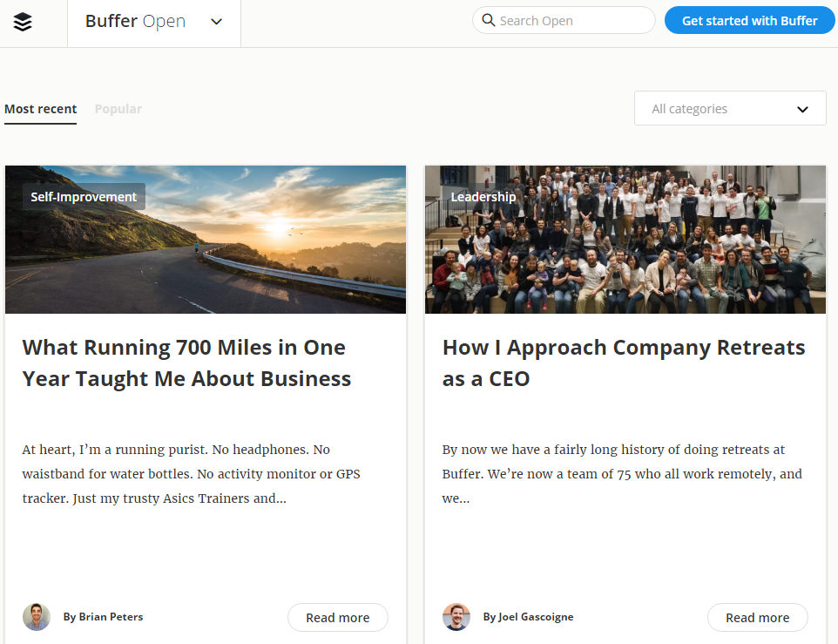Open 'How I Approach Company Retreats' title
Viewport: 838px width, 644px height.
click(624, 363)
